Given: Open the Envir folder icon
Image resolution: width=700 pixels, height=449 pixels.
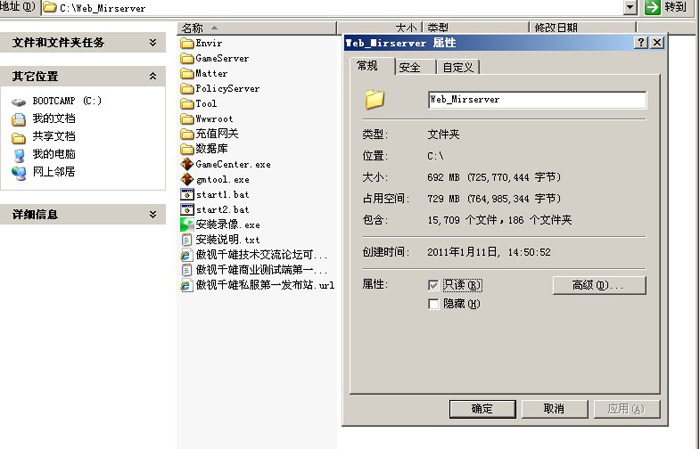Looking at the screenshot, I should click(187, 44).
